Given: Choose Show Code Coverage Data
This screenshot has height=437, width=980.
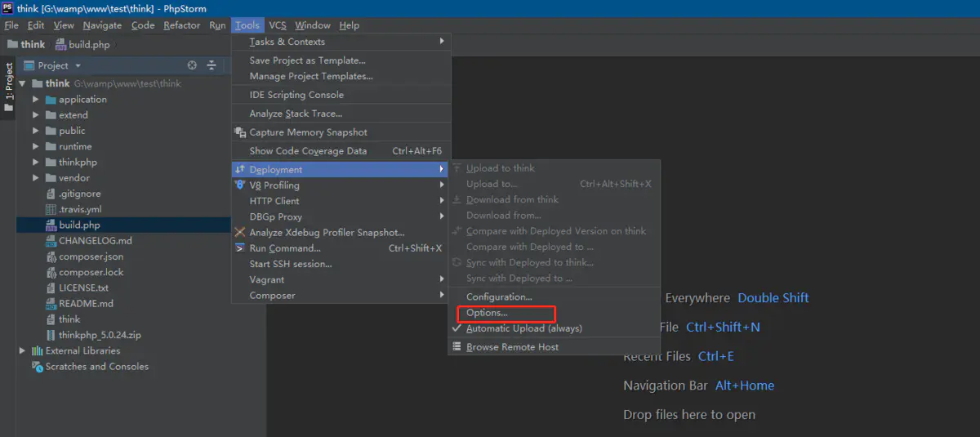Looking at the screenshot, I should [308, 150].
